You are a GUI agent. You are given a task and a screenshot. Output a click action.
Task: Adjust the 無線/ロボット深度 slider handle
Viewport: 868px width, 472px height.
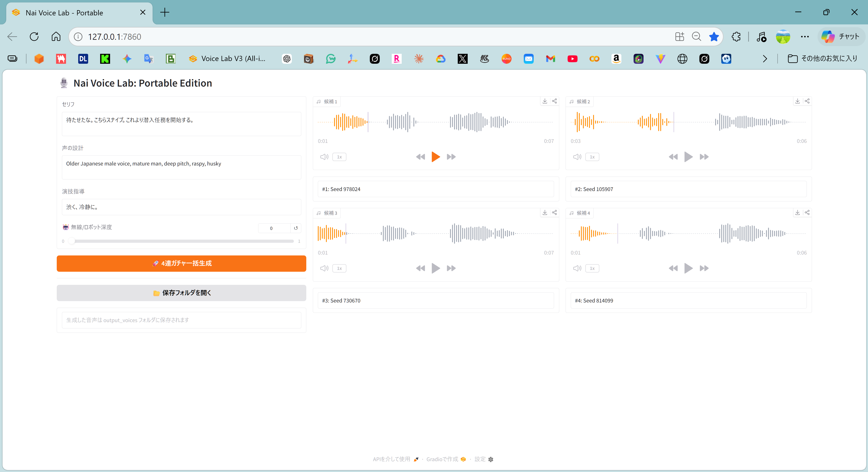pos(71,241)
